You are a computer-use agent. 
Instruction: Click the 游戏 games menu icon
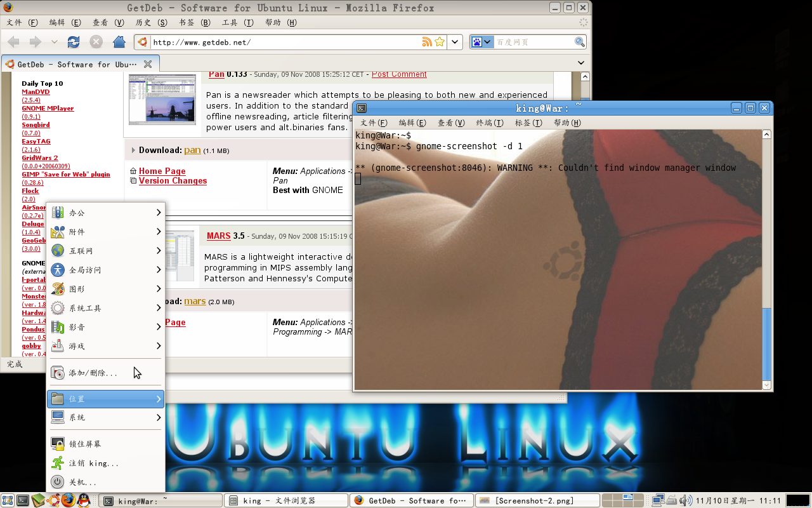(58, 346)
